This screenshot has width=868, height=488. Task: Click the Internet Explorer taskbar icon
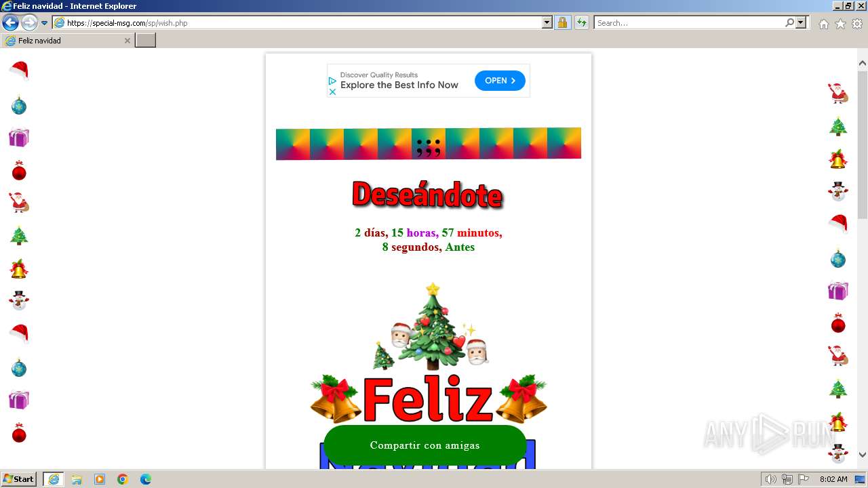(x=54, y=479)
